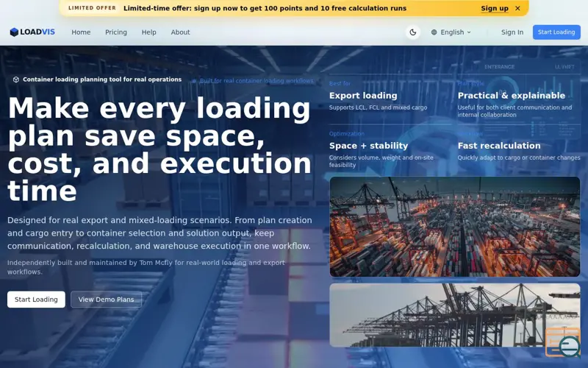
Task: Open View Demo Plans
Action: tap(106, 300)
